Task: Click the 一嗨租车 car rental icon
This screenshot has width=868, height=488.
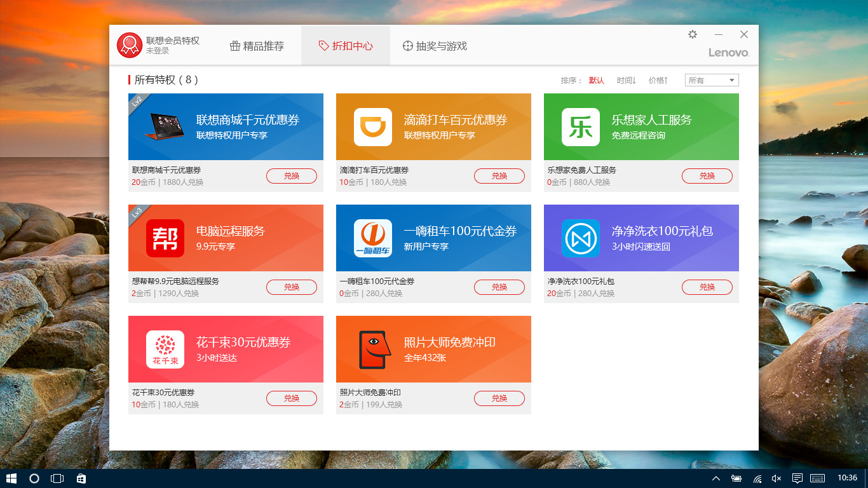Action: click(x=372, y=238)
